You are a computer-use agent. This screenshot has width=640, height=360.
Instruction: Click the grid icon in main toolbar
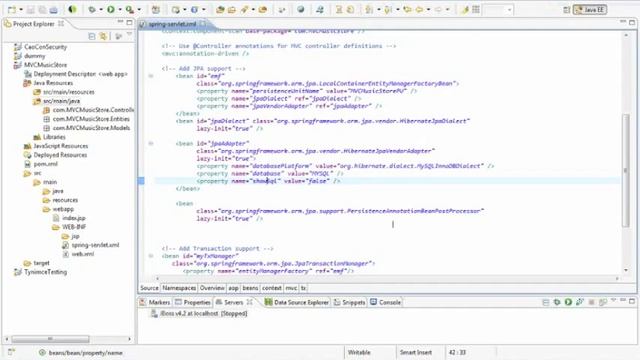[476, 9]
